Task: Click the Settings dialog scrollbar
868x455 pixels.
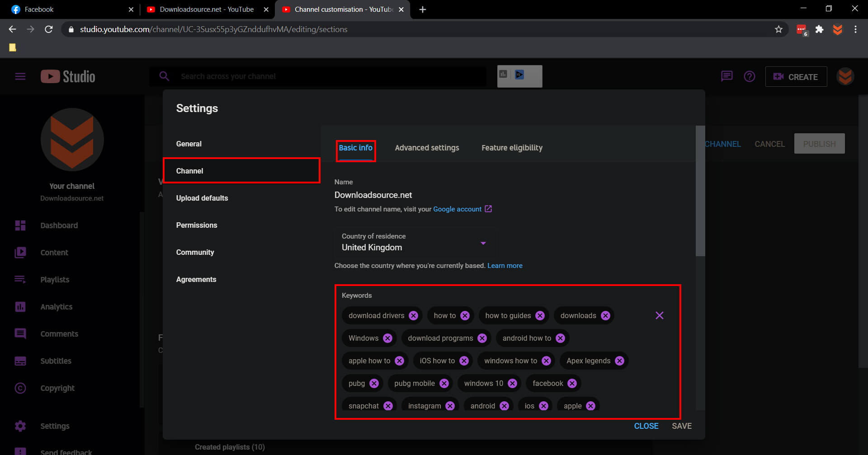Action: pyautogui.click(x=700, y=192)
